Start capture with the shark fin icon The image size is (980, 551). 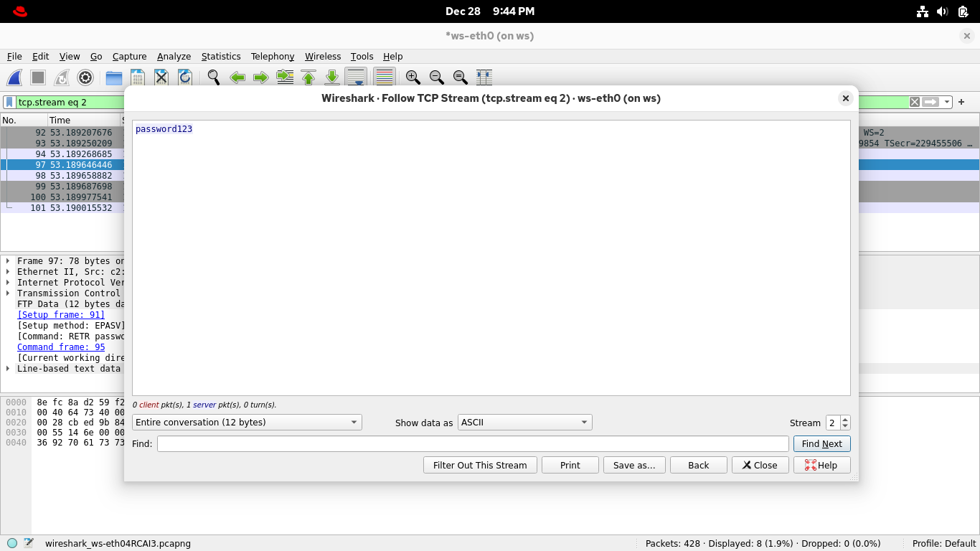click(15, 77)
